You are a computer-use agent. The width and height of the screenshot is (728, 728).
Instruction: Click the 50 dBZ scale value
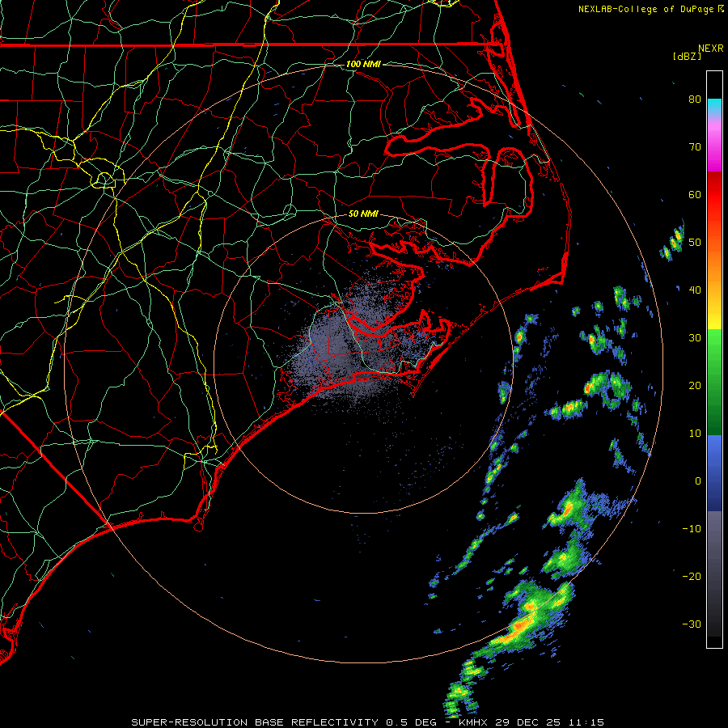(x=695, y=243)
